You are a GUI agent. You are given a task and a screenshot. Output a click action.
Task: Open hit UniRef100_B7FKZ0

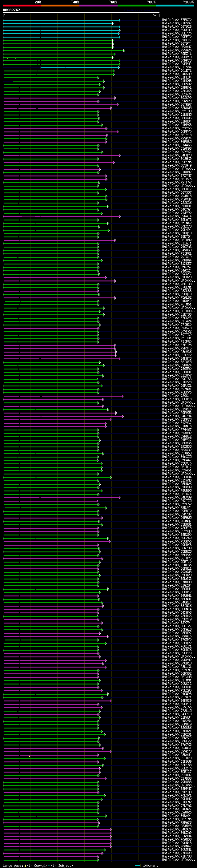pos(177,20)
